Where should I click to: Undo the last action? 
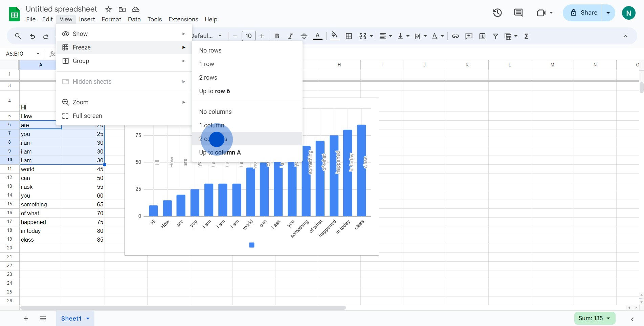tap(32, 36)
